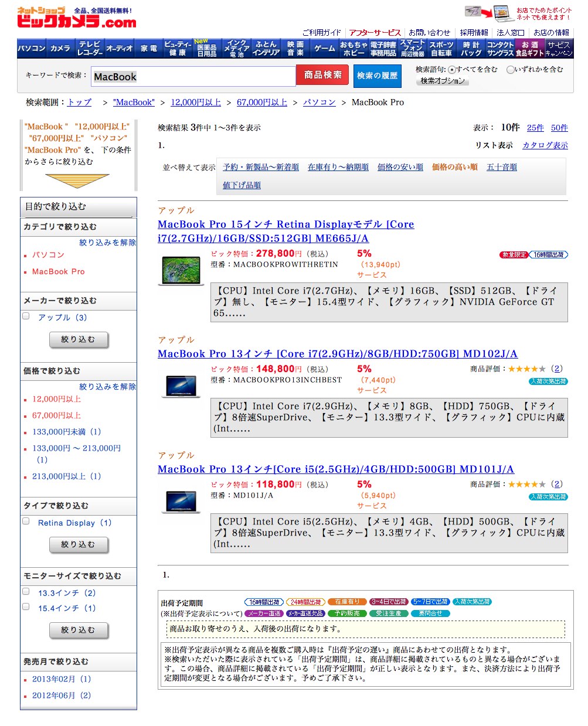
Task: Open the 家電 category tab
Action: (148, 49)
